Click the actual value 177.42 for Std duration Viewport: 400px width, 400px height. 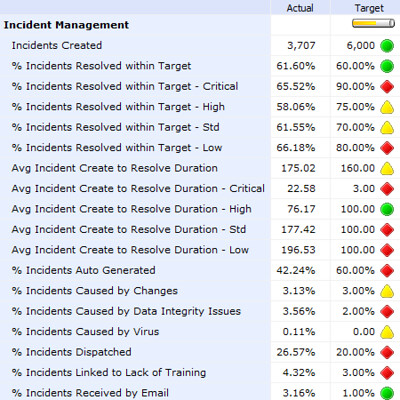pos(298,230)
